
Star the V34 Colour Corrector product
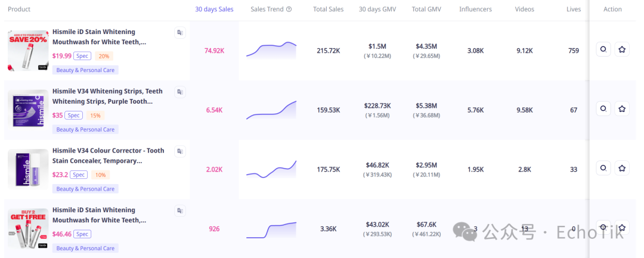pos(622,168)
